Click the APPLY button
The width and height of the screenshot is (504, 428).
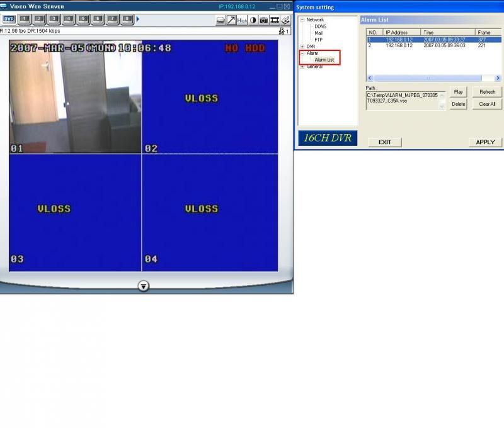point(485,142)
